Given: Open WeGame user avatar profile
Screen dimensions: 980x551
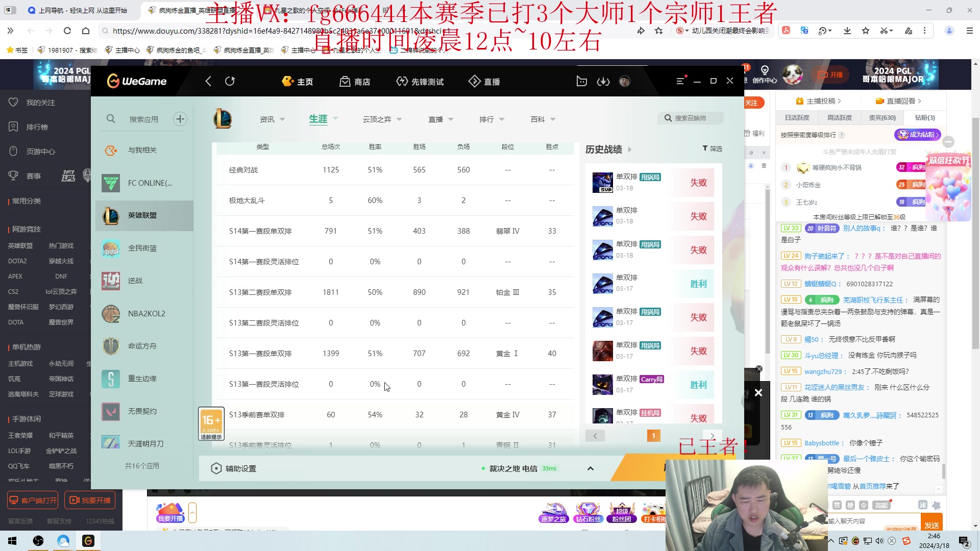Looking at the screenshot, I should coord(625,81).
